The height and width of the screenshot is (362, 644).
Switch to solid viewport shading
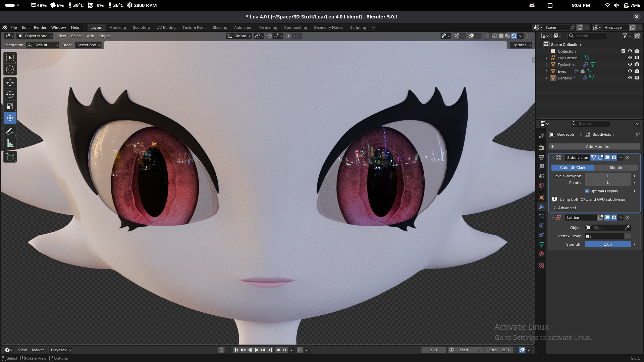click(x=501, y=36)
